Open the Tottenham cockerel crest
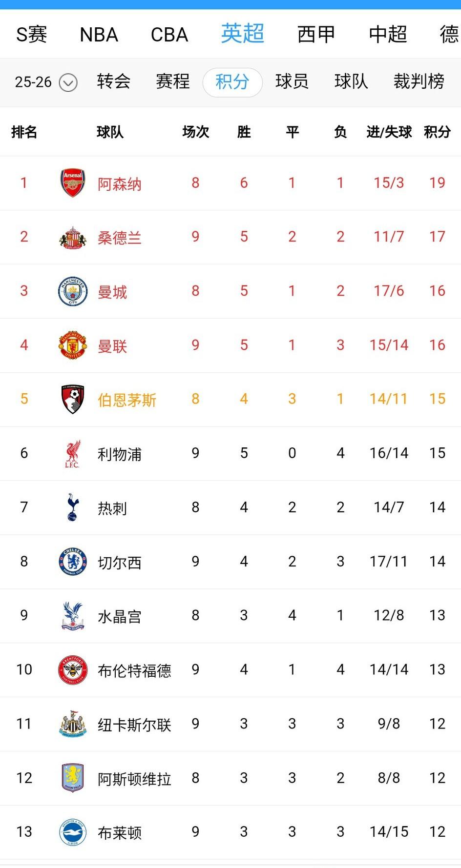The height and width of the screenshot is (868, 461). (x=72, y=507)
